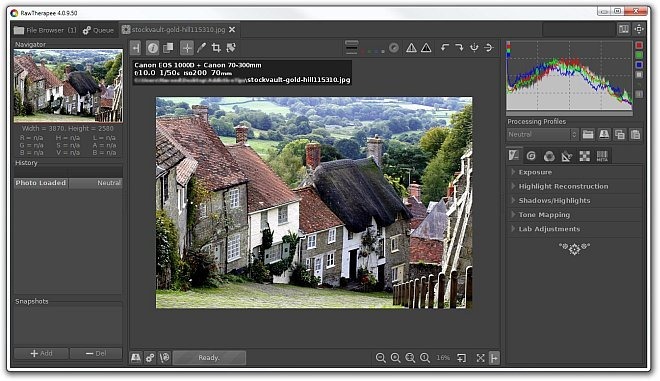This screenshot has height=381, width=660.
Task: Toggle the top-bar panel layout button
Action: coord(623,29)
